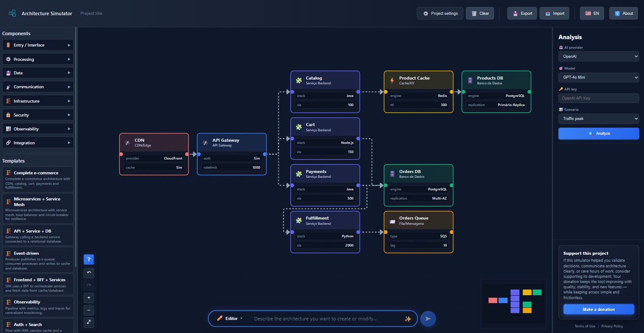The height and width of the screenshot is (333, 644).
Task: Click the Redo arrow icon
Action: pyautogui.click(x=89, y=285)
